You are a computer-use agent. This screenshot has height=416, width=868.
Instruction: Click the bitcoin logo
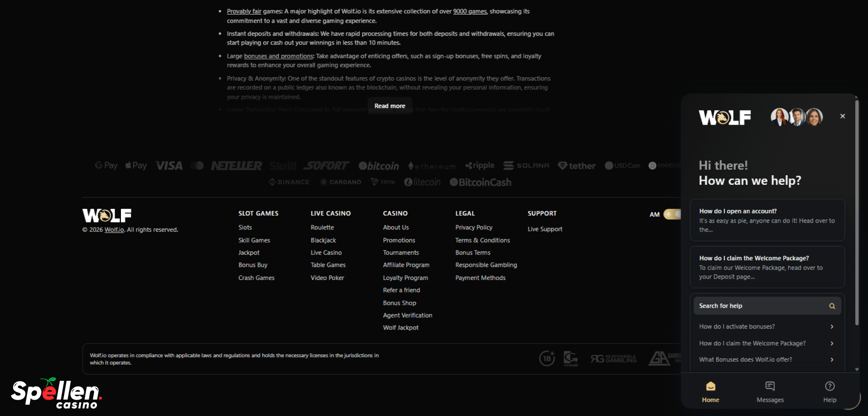tap(379, 166)
